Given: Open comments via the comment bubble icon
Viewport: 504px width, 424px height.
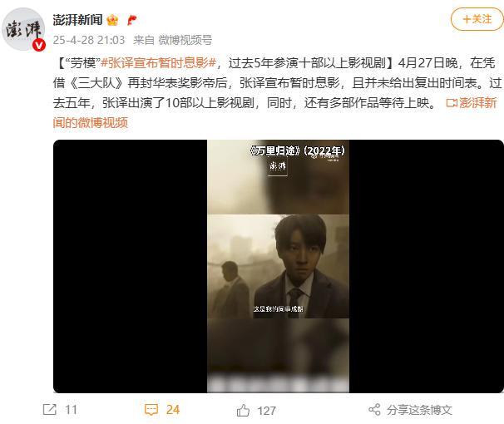Looking at the screenshot, I should (151, 410).
